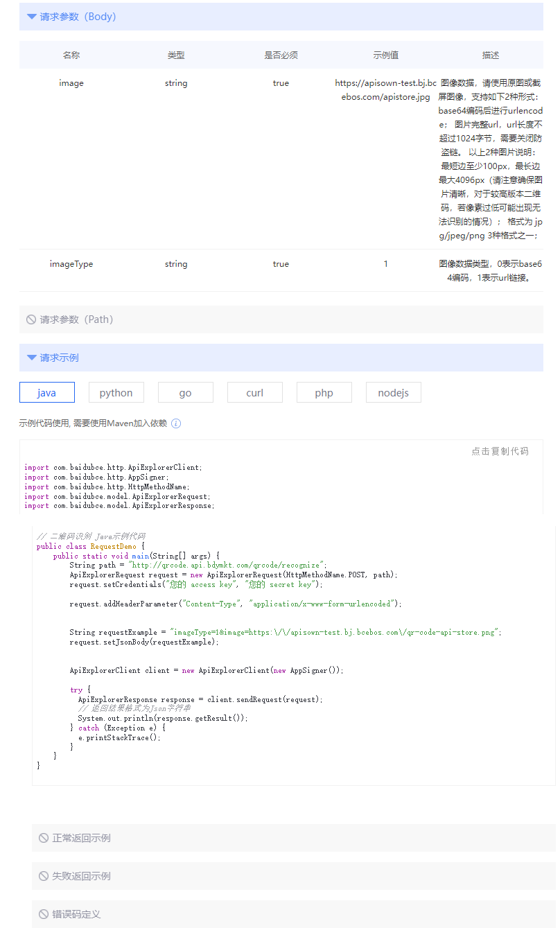
Task: Click the 示例代码使用 Maven note text
Action: 93,423
